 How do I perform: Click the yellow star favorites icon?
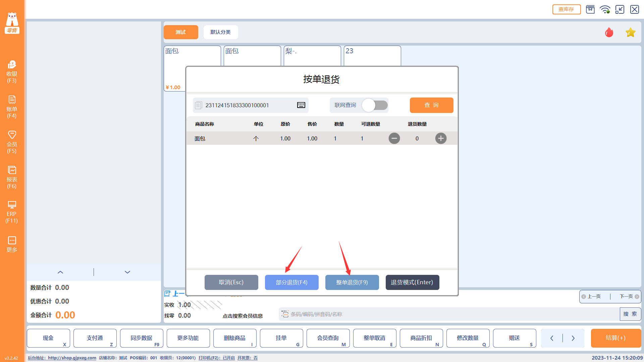pyautogui.click(x=630, y=33)
